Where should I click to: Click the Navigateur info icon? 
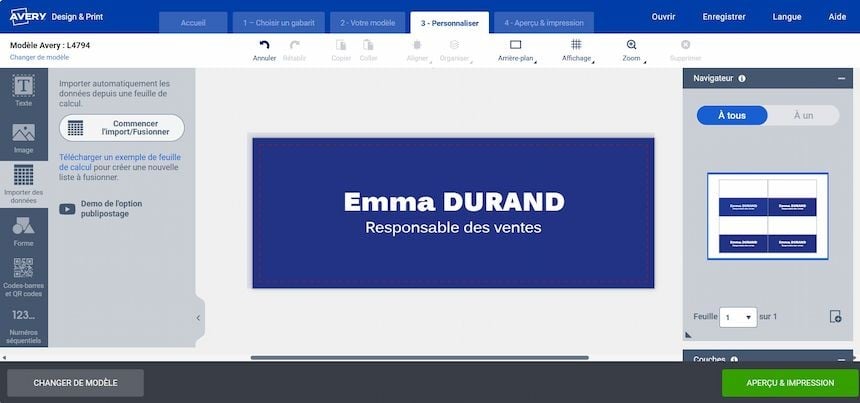742,78
